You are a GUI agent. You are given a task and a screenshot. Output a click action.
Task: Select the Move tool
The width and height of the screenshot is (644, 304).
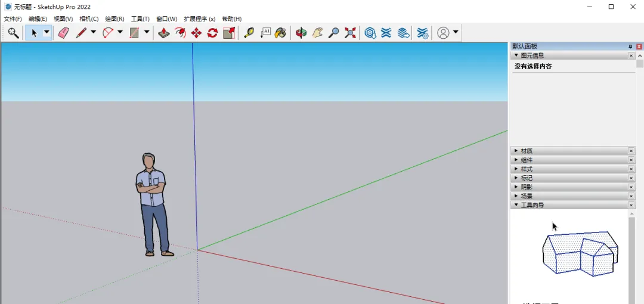pos(196,33)
